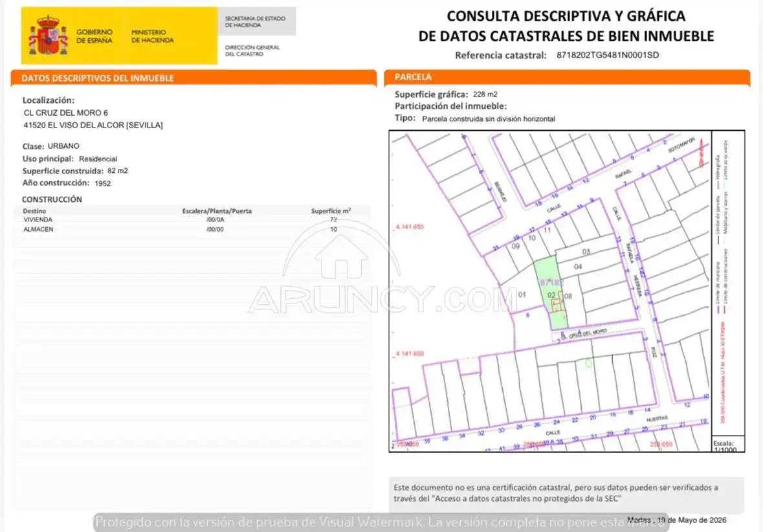763x532 pixels.
Task: Click the 'HUERTAS' street label on the map
Action: (657, 419)
